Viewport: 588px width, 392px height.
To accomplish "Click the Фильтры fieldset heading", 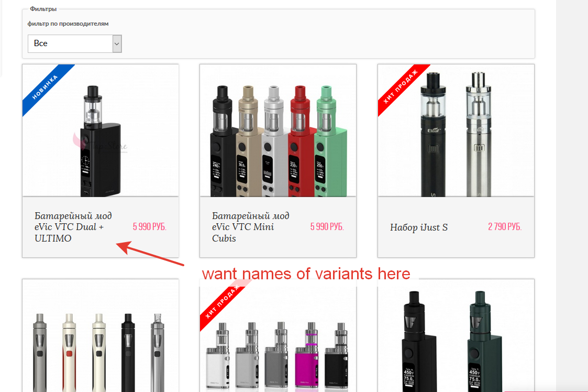I will coord(43,8).
